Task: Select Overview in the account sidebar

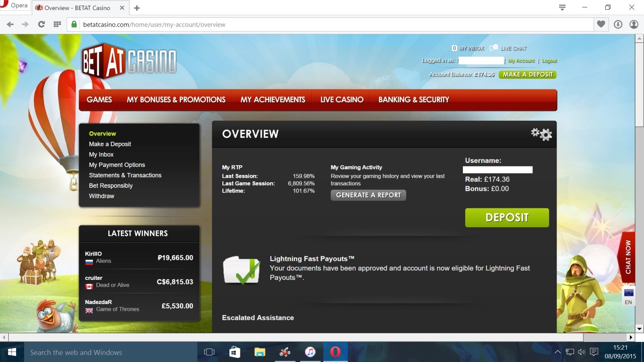Action: (x=102, y=134)
